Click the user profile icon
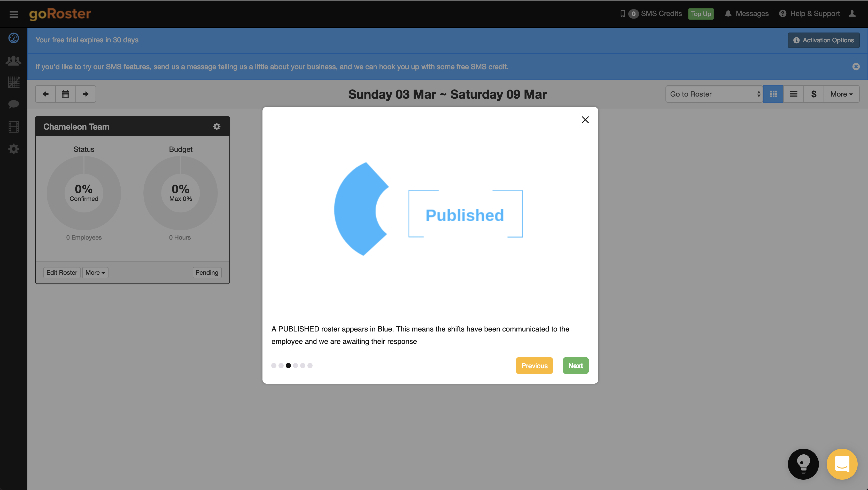Viewport: 868px width, 490px height. [x=852, y=14]
